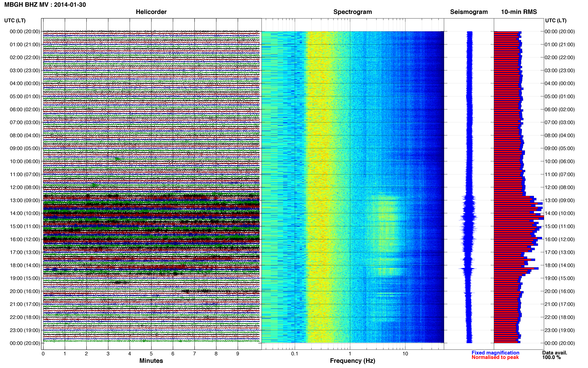Viewport: 588px width, 368px height.
Task: Click the black helicorder event near 20:00
Action: tap(220, 291)
